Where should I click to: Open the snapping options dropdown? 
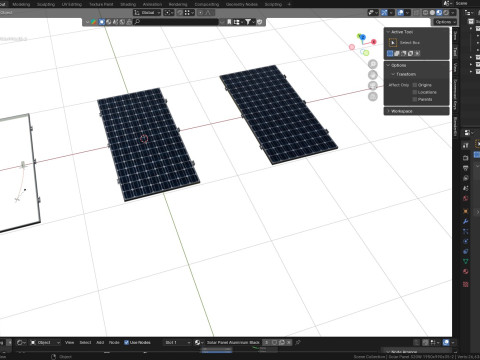(189, 13)
